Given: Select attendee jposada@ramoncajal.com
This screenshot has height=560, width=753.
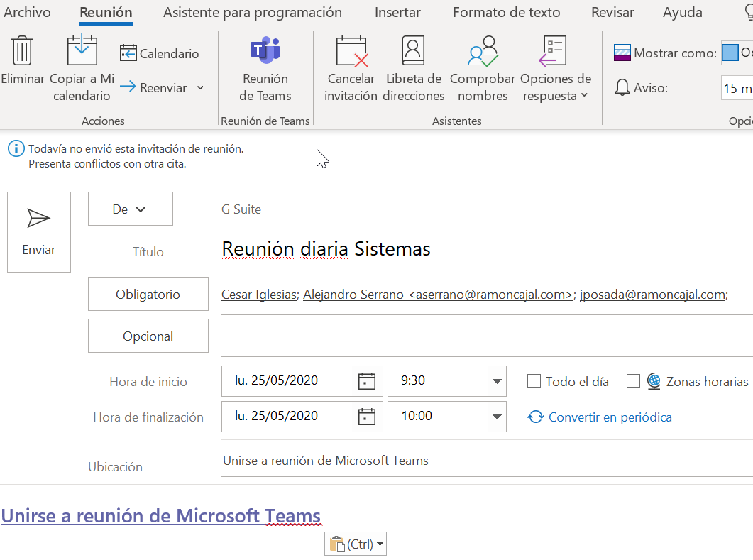Looking at the screenshot, I should click(x=653, y=295).
